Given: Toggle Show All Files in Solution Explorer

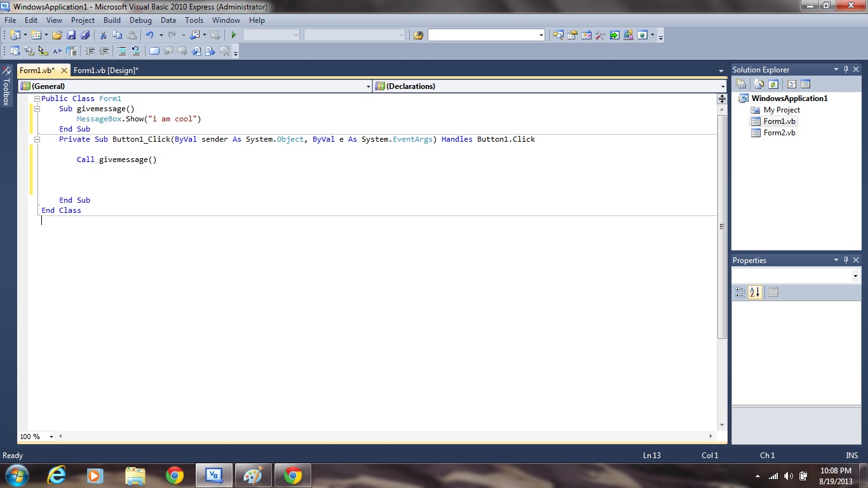Looking at the screenshot, I should [759, 83].
